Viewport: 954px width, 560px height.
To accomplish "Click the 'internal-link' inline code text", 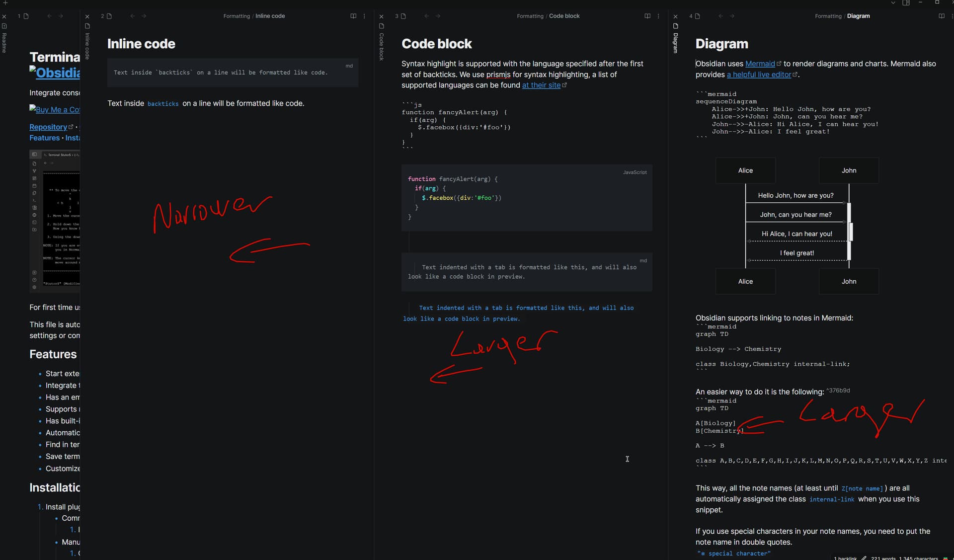I will (x=832, y=499).
